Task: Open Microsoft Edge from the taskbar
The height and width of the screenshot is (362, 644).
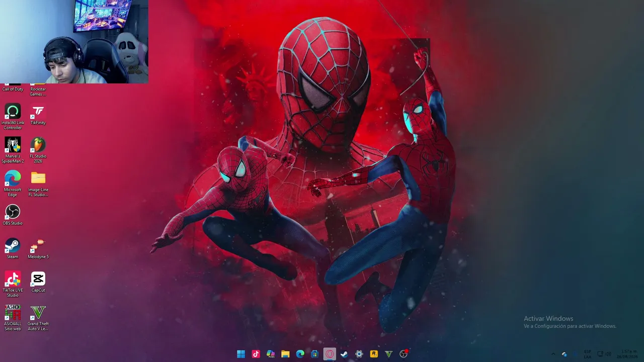Action: pyautogui.click(x=300, y=354)
